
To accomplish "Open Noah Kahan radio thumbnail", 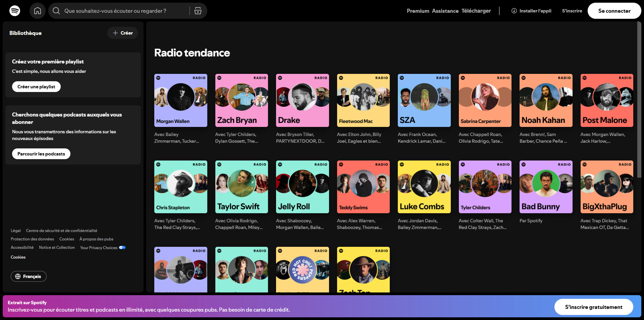I will click(546, 100).
